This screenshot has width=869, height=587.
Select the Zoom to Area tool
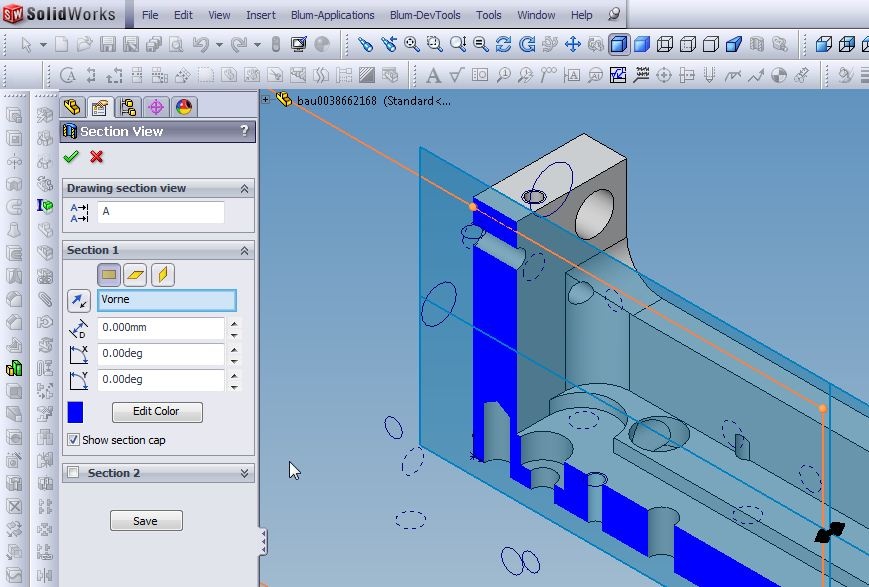pos(434,44)
